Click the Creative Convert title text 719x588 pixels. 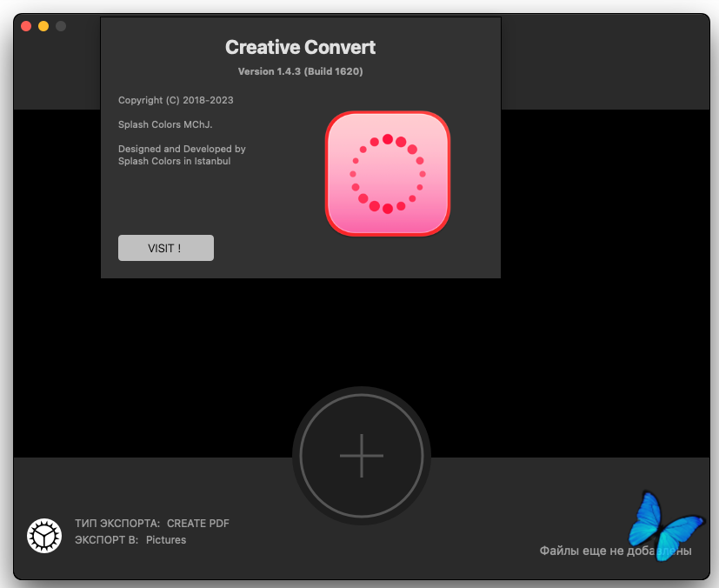(x=300, y=47)
